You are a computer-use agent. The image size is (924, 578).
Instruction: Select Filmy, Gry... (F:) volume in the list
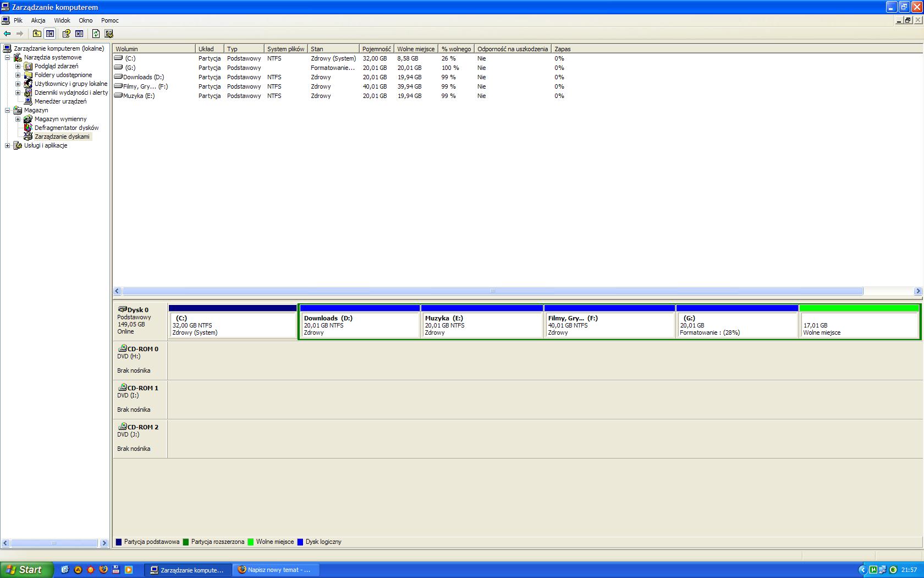click(146, 86)
